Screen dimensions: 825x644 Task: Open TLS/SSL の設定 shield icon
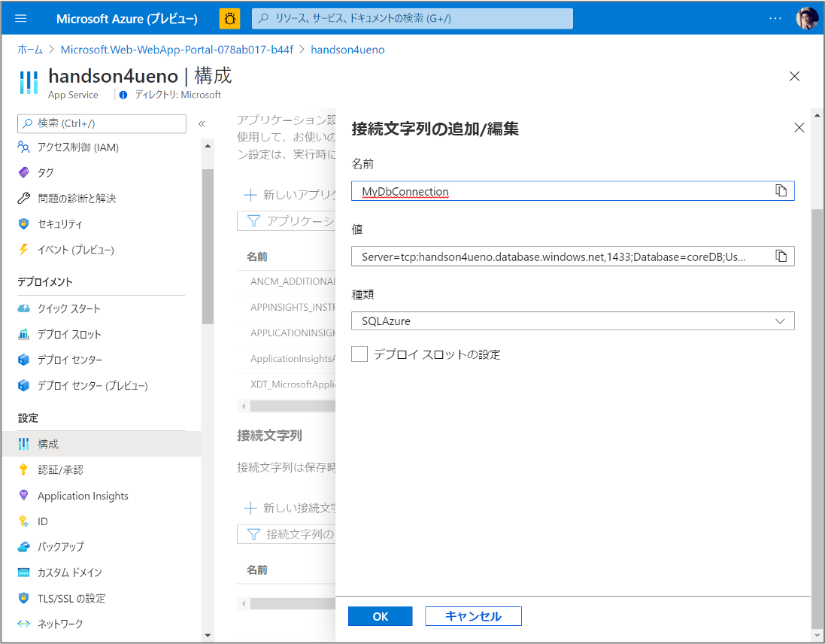(x=23, y=598)
